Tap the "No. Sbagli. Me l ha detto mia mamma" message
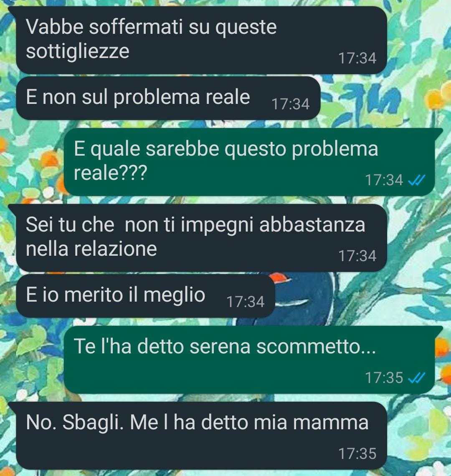The width and height of the screenshot is (451, 476). pos(201,436)
